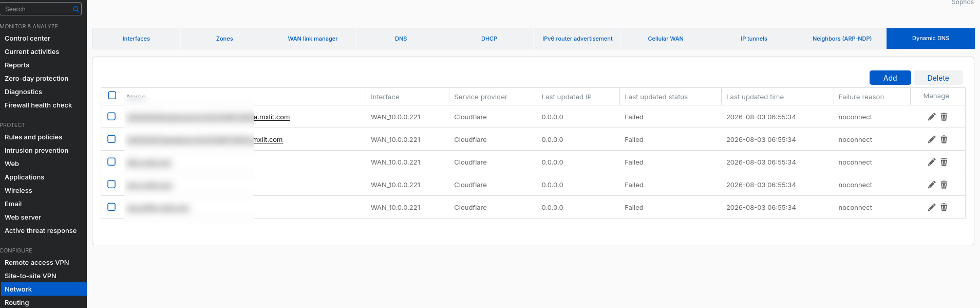Click the Last updated status column header

(x=656, y=97)
